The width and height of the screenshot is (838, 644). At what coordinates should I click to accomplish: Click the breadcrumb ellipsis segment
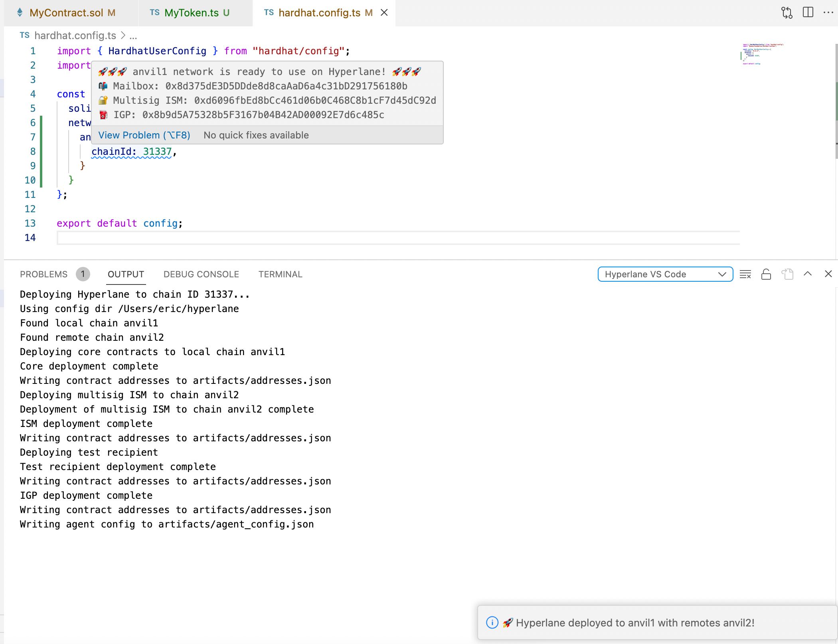pyautogui.click(x=133, y=36)
